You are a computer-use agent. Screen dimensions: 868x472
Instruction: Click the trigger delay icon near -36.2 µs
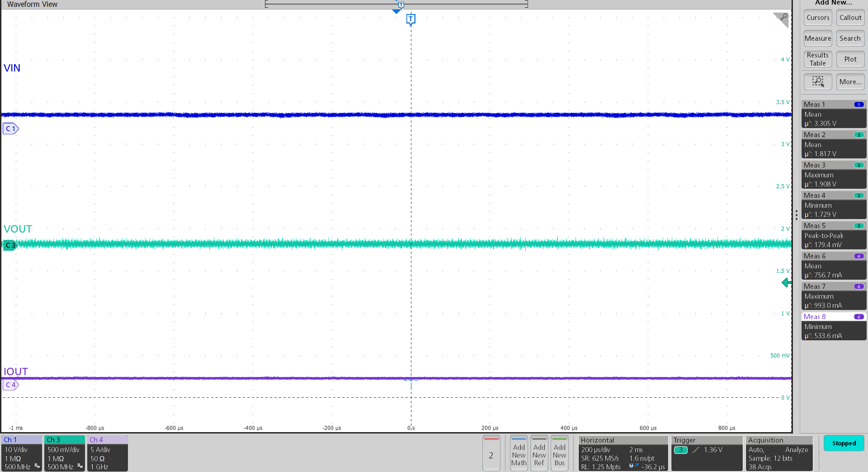tap(634, 466)
